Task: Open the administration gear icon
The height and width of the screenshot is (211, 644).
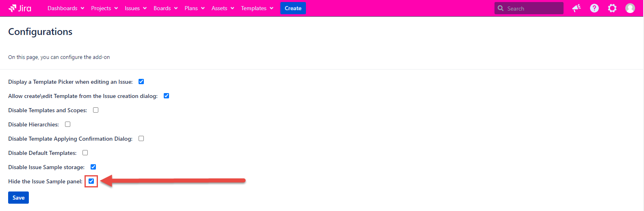Action: [x=612, y=8]
